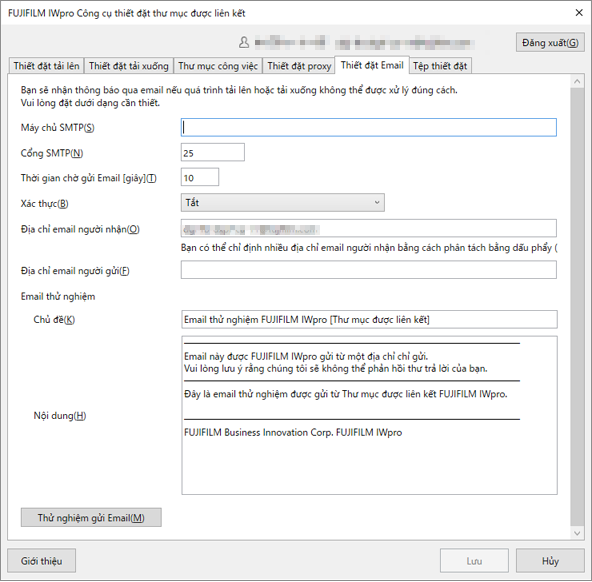Screen dimensions: 592x582
Task: Open the Giới thiệu about button
Action: point(42,561)
